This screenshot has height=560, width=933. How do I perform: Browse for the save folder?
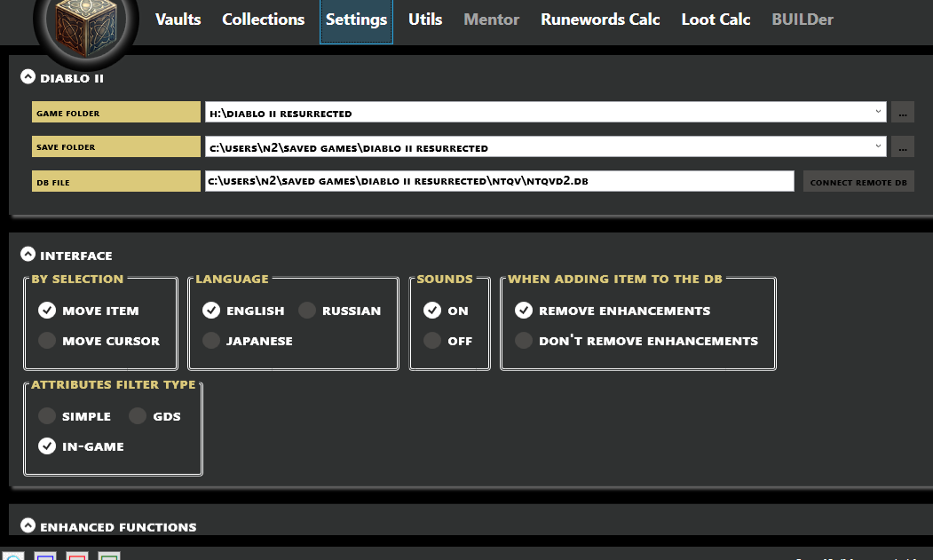point(902,147)
